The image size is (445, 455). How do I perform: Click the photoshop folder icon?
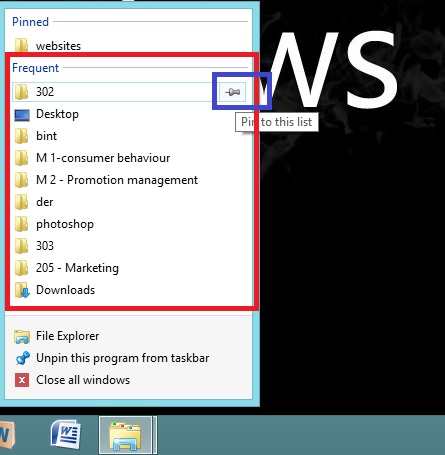(x=22, y=224)
